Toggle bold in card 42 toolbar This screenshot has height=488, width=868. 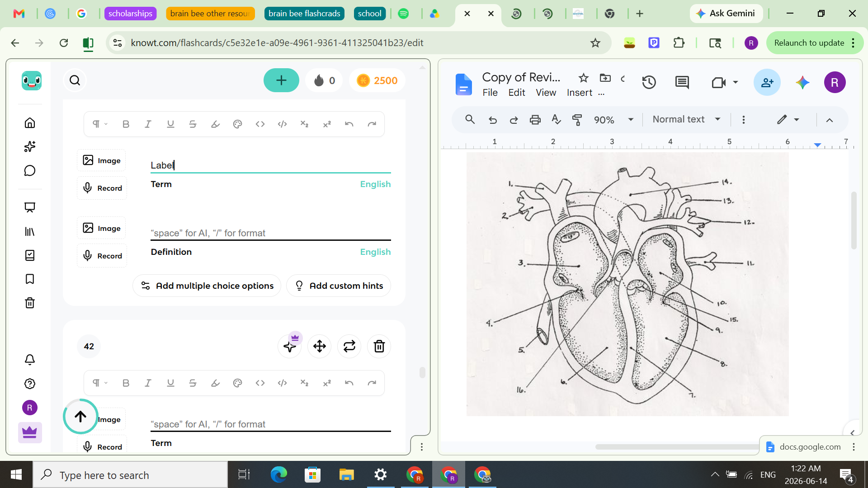[x=126, y=383]
